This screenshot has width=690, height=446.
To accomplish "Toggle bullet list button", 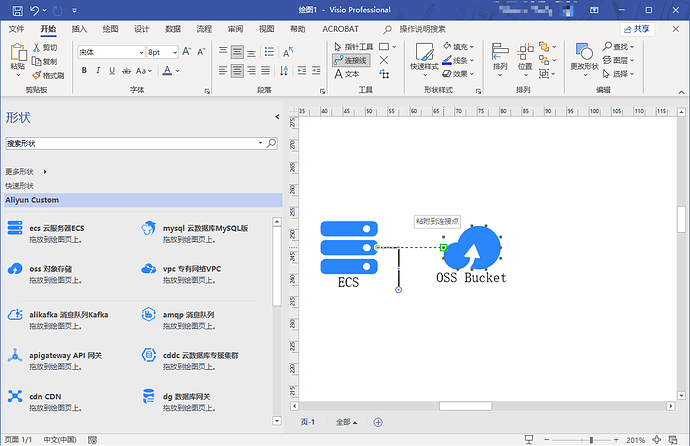I will 269,52.
